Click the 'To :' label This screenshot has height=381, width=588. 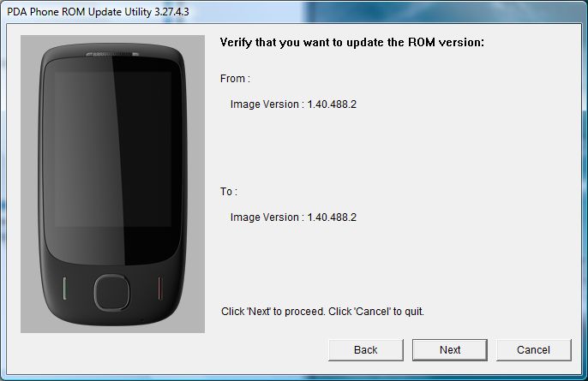coord(228,192)
